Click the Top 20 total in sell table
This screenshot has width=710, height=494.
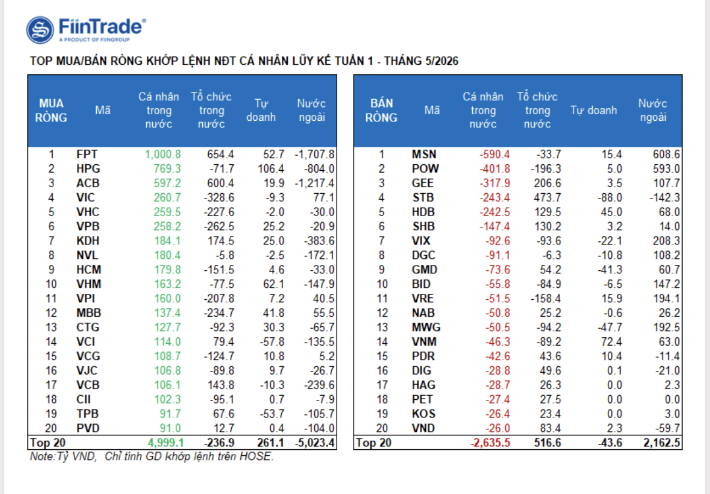click(x=374, y=442)
